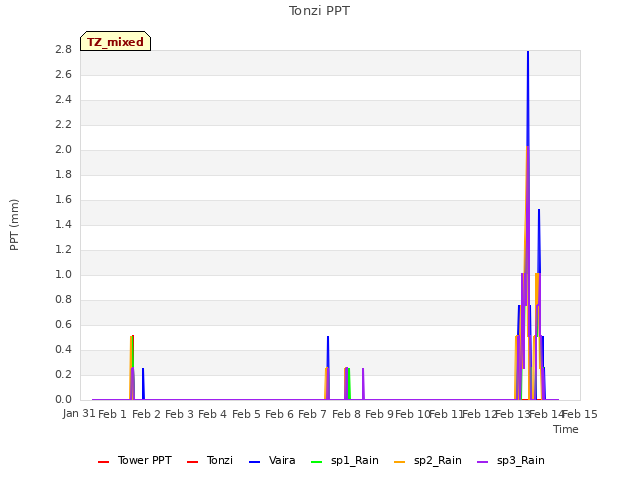This screenshot has width=640, height=480.
Task: Click the 2.8 y-axis tick value
Action: [x=63, y=50]
